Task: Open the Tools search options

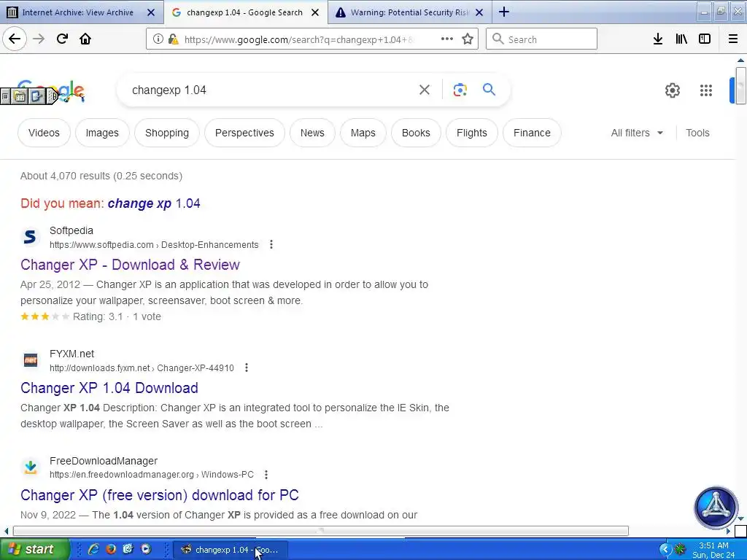Action: [x=697, y=133]
